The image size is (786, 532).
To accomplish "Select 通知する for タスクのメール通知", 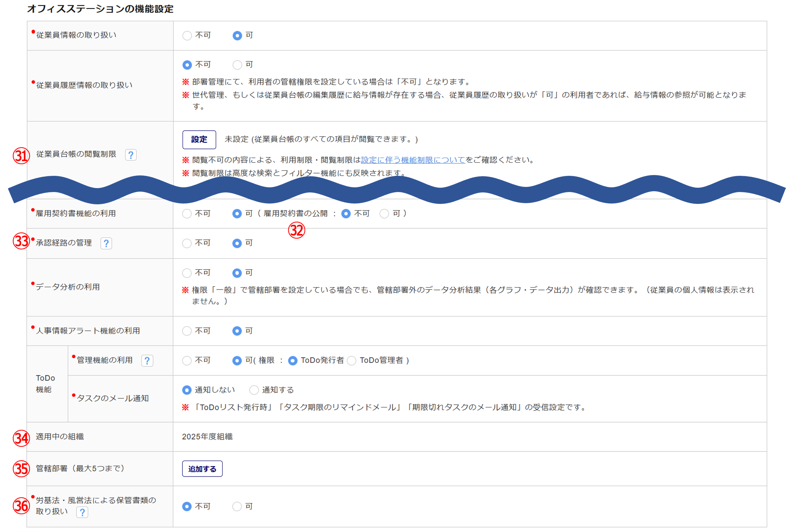I will (254, 390).
